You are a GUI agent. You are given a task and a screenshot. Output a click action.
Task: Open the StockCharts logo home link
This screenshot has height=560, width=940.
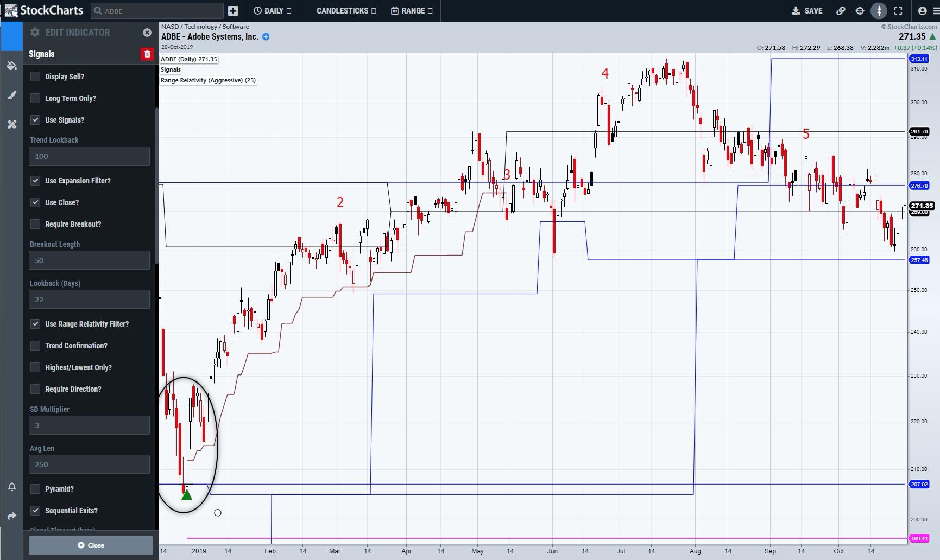click(x=43, y=10)
